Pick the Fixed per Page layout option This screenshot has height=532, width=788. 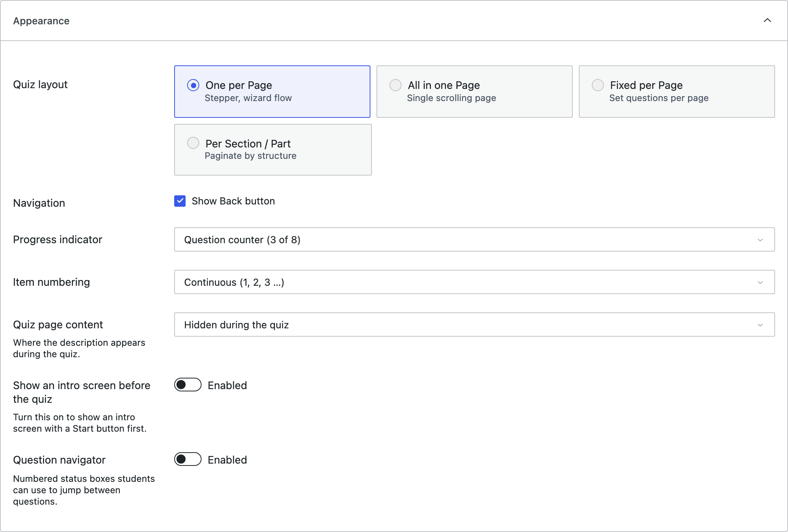[677, 92]
